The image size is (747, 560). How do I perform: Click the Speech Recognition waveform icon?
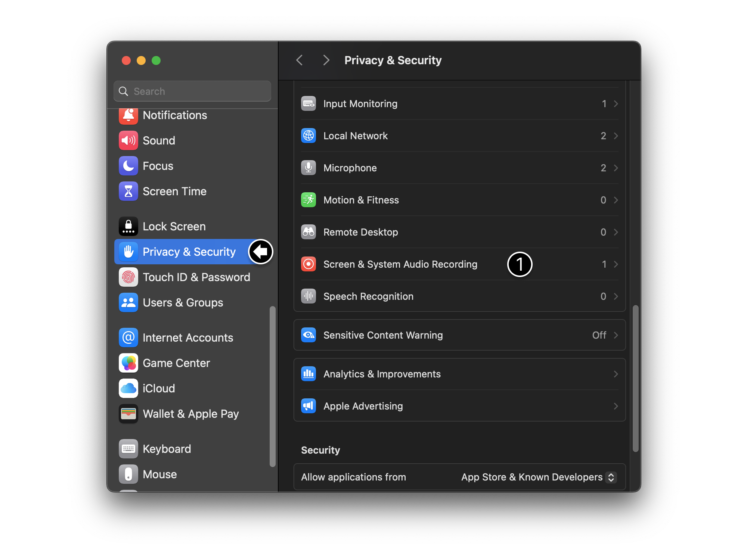click(309, 296)
